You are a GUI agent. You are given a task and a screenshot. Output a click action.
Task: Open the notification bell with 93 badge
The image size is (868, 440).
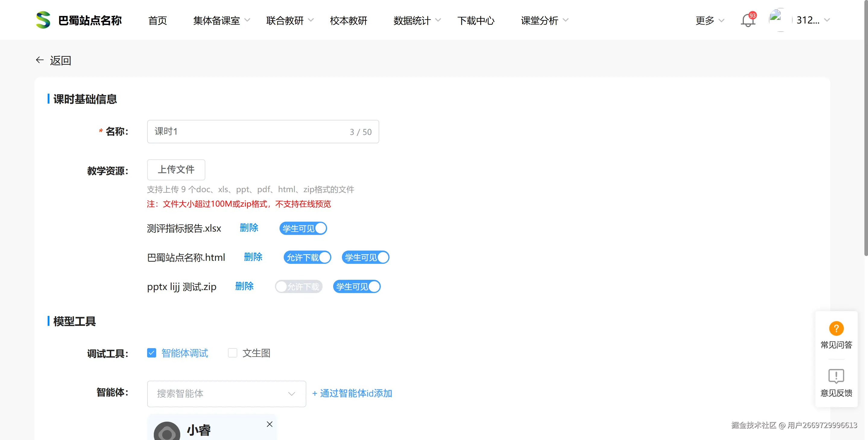point(747,20)
